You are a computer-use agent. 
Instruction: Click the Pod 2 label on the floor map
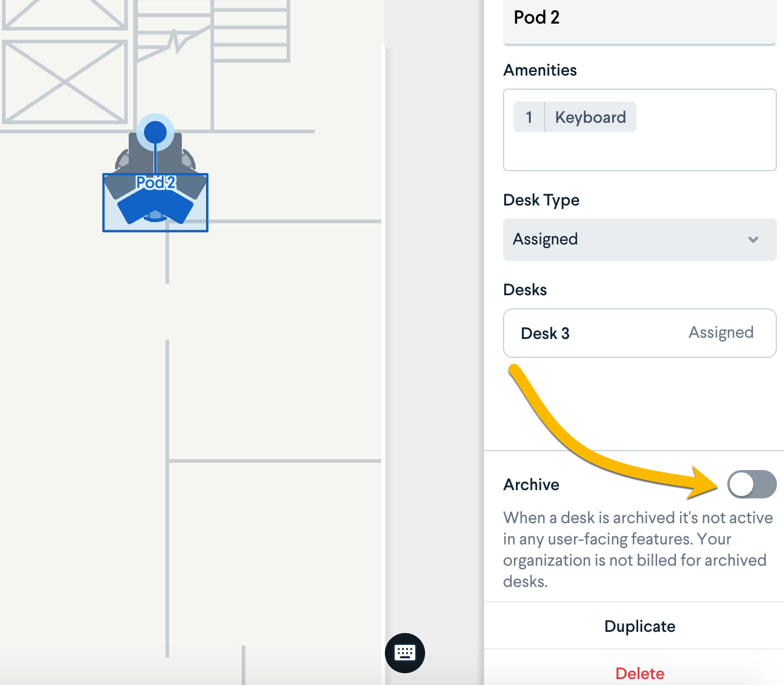click(x=156, y=182)
